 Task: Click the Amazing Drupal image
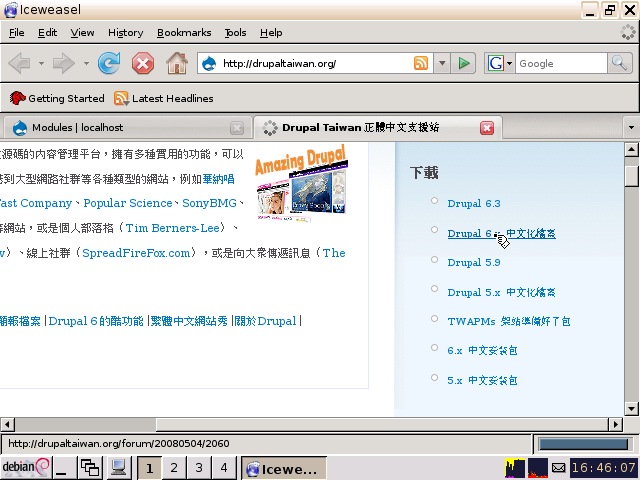click(302, 184)
